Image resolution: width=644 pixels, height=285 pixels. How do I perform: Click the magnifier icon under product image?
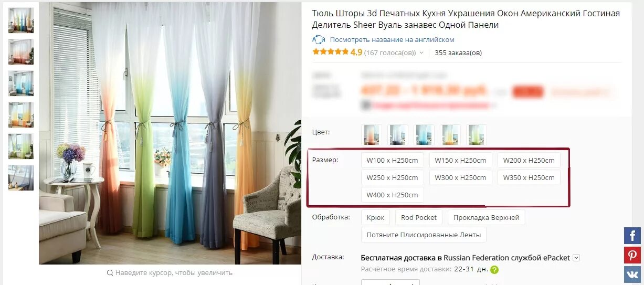tap(110, 273)
